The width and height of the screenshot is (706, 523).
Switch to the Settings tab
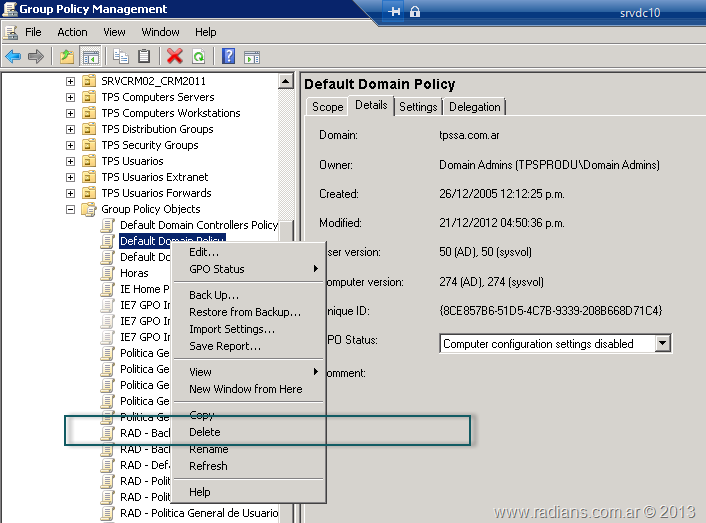click(x=418, y=107)
